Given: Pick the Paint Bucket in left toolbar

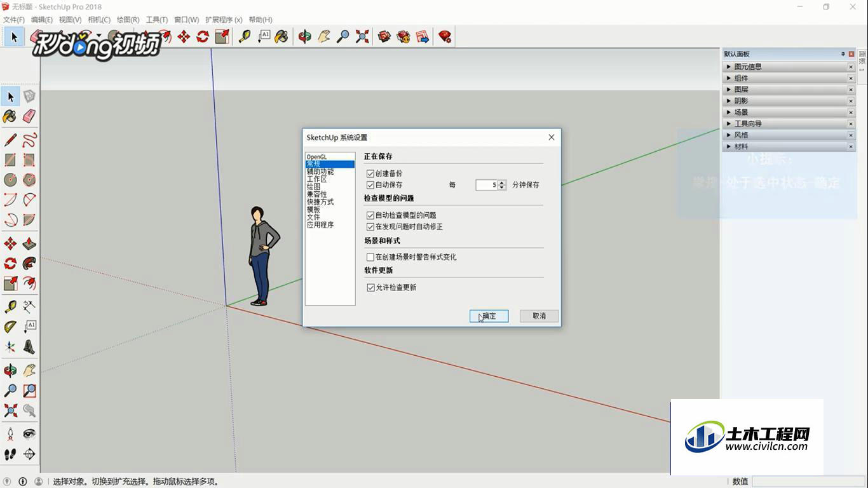Looking at the screenshot, I should [10, 116].
